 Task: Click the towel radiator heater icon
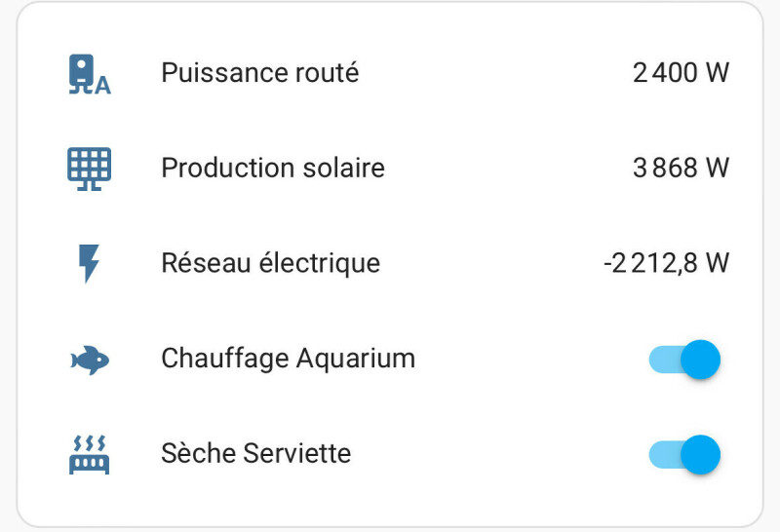tap(89, 454)
